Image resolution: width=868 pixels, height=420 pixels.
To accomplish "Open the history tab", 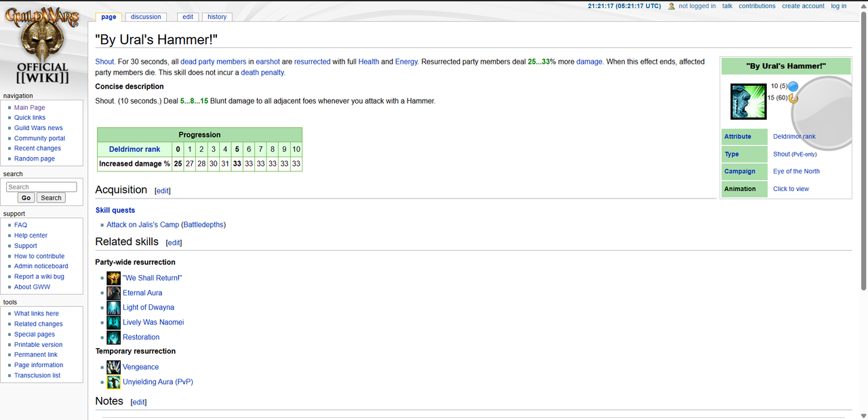I will pyautogui.click(x=217, y=17).
